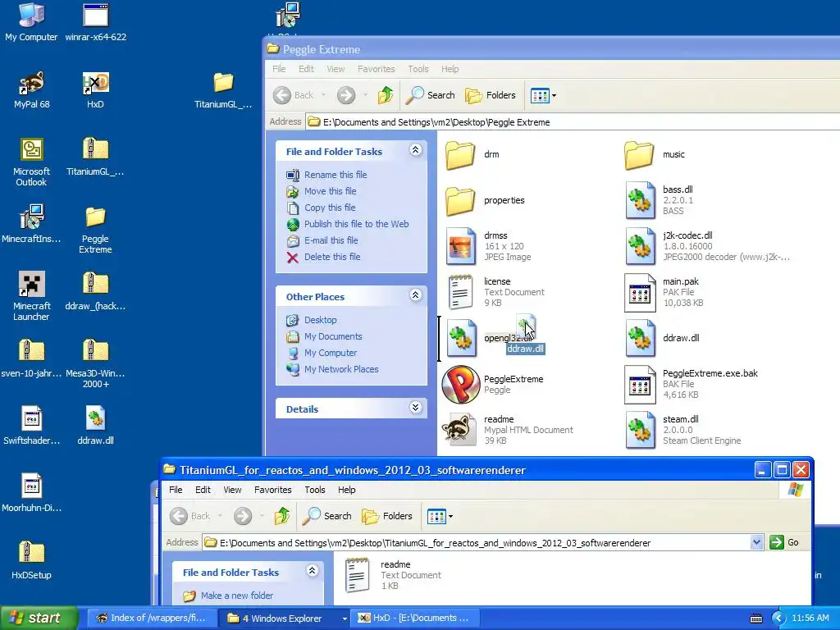Click Rename this file
840x630 pixels.
(x=336, y=175)
